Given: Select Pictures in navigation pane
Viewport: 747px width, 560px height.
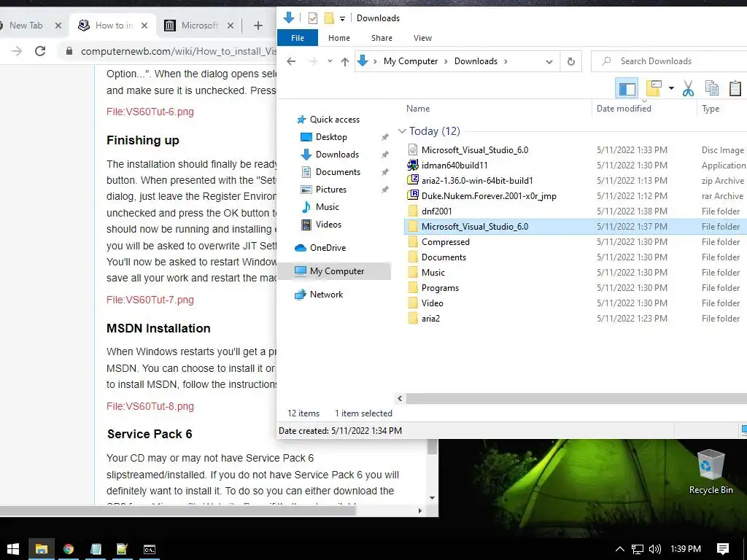Looking at the screenshot, I should [x=330, y=190].
